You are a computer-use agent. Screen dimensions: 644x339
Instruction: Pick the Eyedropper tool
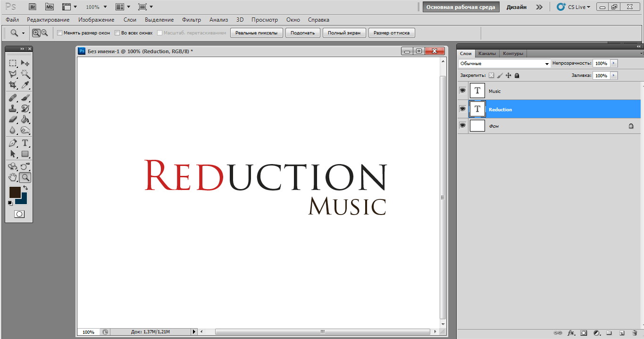click(25, 85)
